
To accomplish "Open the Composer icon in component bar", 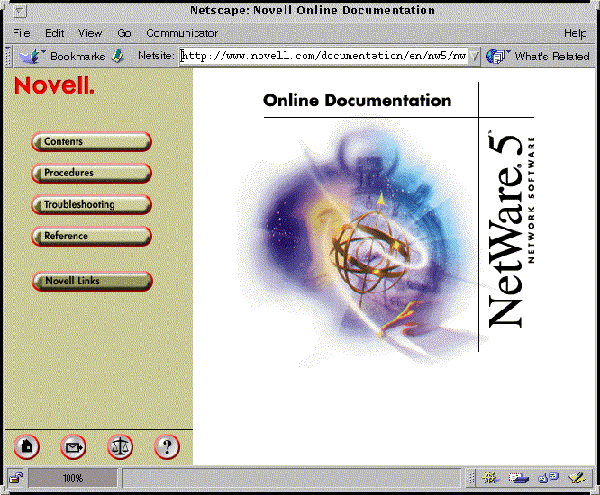I will pos(575,478).
